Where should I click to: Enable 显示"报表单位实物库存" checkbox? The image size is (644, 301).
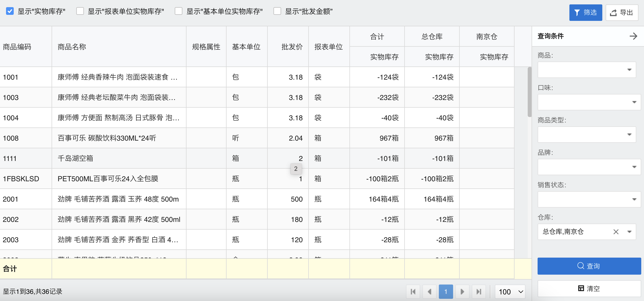(x=80, y=11)
